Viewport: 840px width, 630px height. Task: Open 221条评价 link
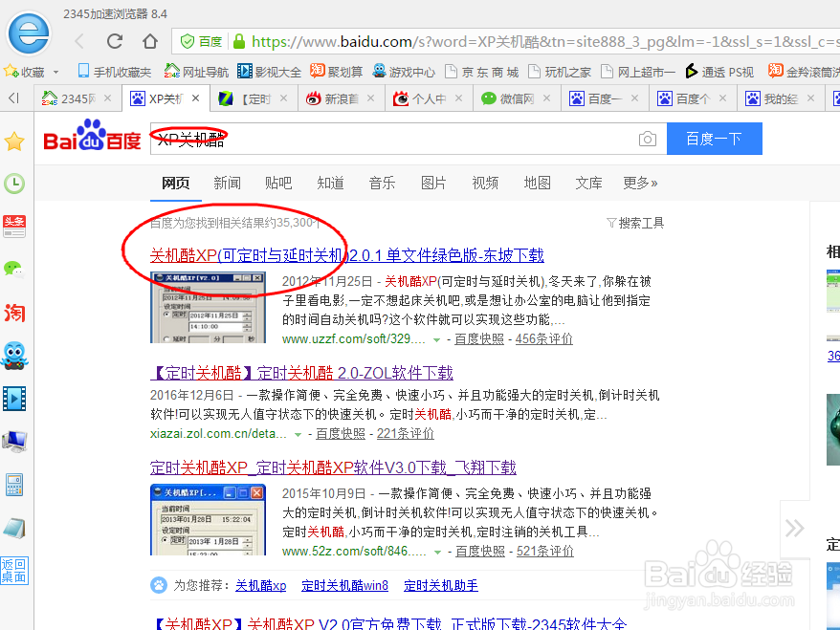coord(405,434)
